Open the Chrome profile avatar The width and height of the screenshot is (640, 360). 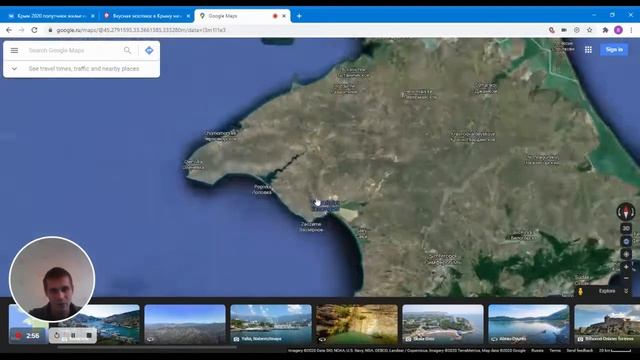click(x=618, y=30)
